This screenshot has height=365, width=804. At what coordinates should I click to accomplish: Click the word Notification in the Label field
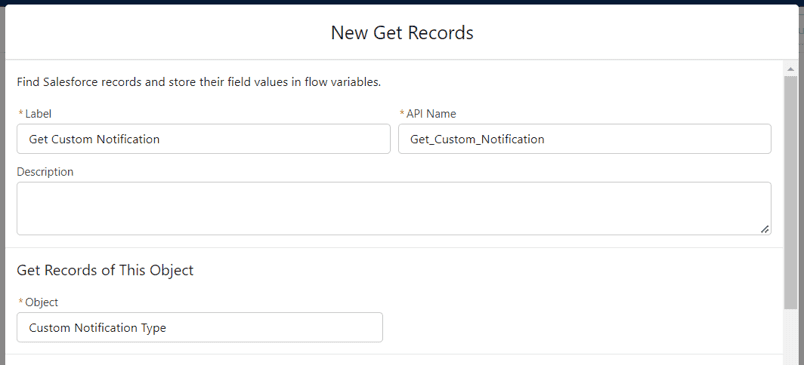[128, 139]
